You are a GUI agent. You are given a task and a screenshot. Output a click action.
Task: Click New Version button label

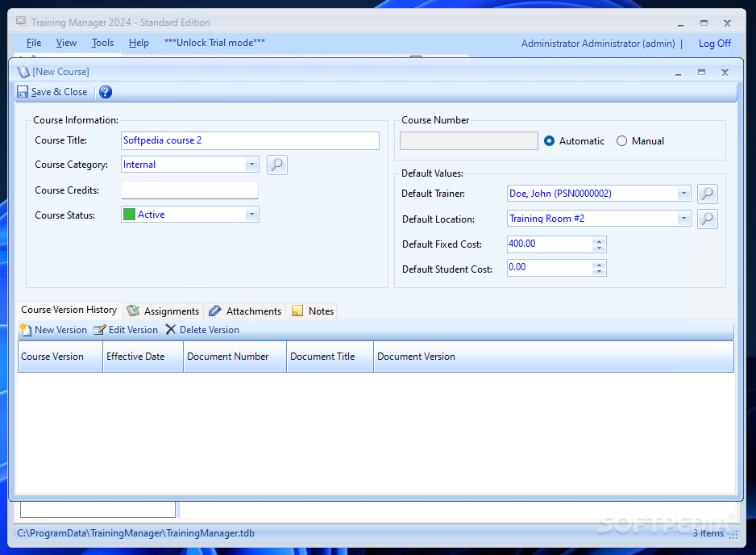pos(60,330)
